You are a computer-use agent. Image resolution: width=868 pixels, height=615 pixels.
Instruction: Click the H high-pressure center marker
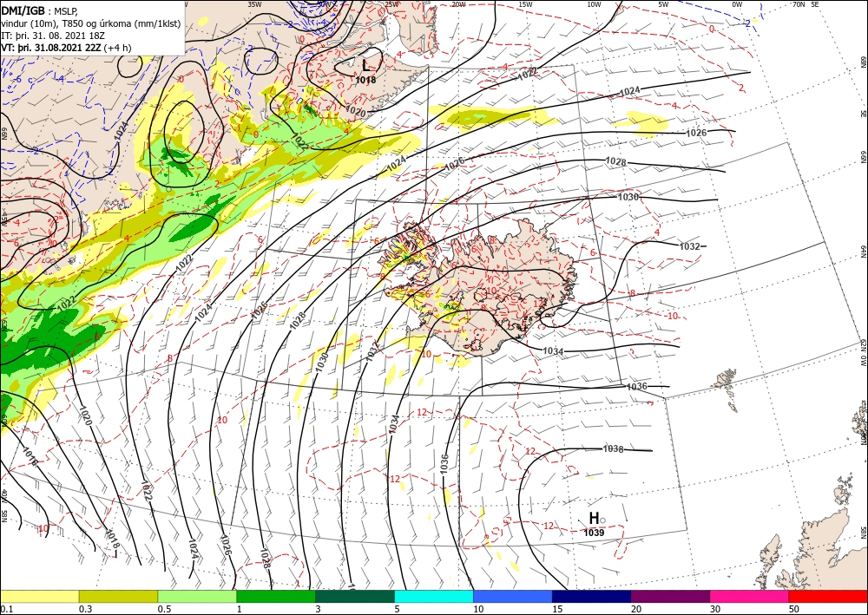[594, 518]
